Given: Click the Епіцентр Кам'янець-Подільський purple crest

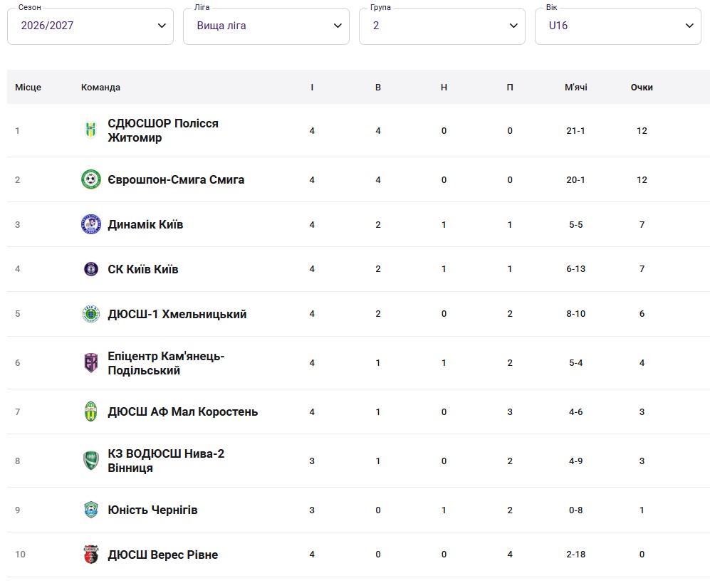Looking at the screenshot, I should click(91, 363).
